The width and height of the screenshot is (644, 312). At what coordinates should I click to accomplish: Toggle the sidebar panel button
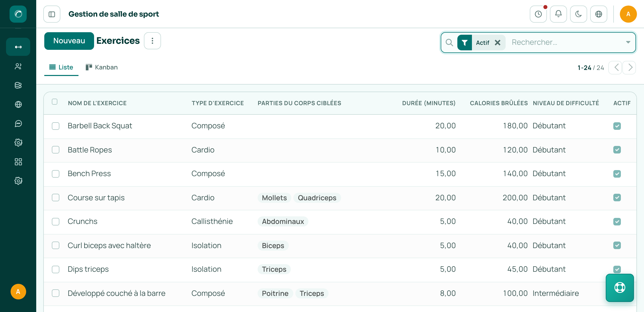(52, 14)
